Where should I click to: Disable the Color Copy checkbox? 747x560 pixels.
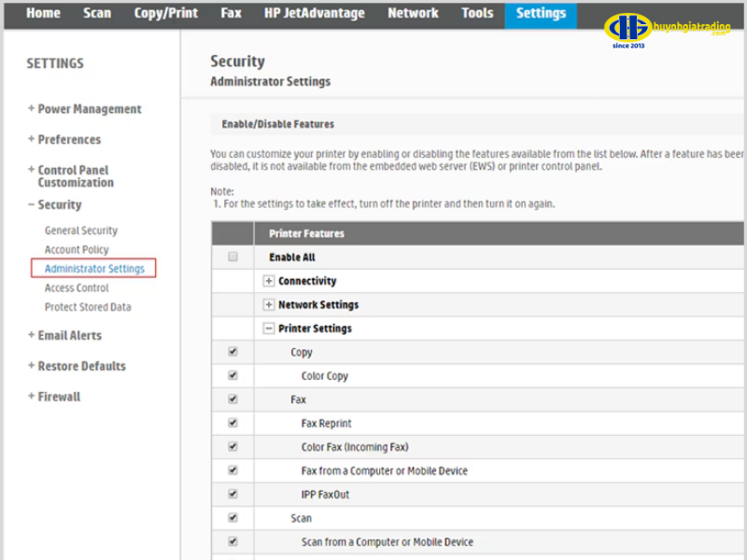(233, 375)
